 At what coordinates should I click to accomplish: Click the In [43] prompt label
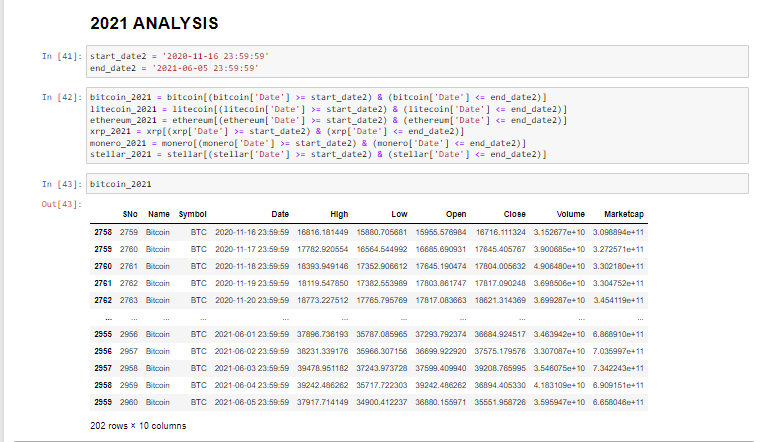click(x=61, y=185)
